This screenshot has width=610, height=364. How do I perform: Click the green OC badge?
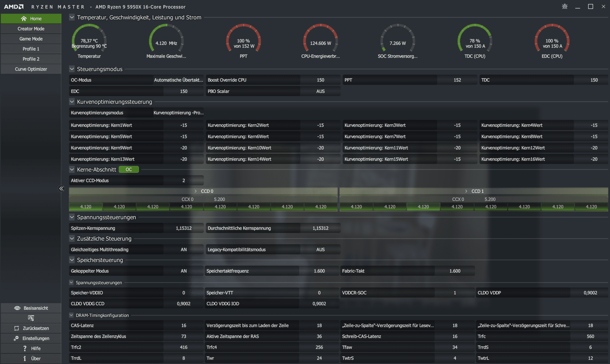tap(129, 169)
